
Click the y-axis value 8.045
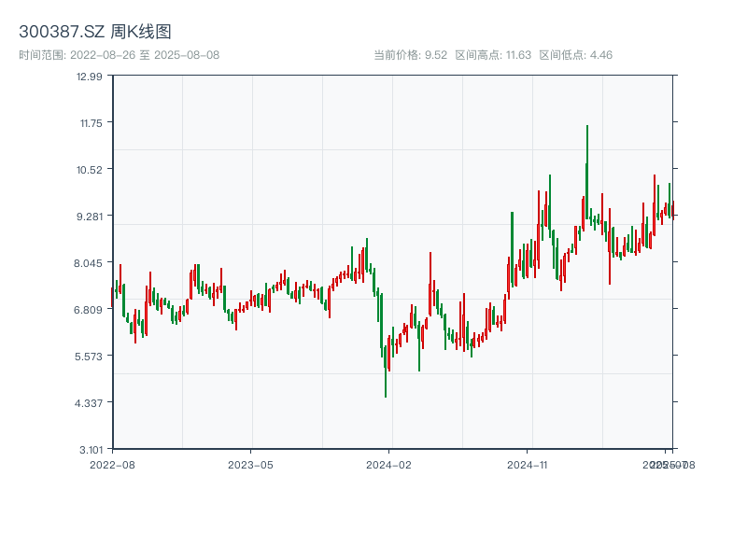[88, 263]
